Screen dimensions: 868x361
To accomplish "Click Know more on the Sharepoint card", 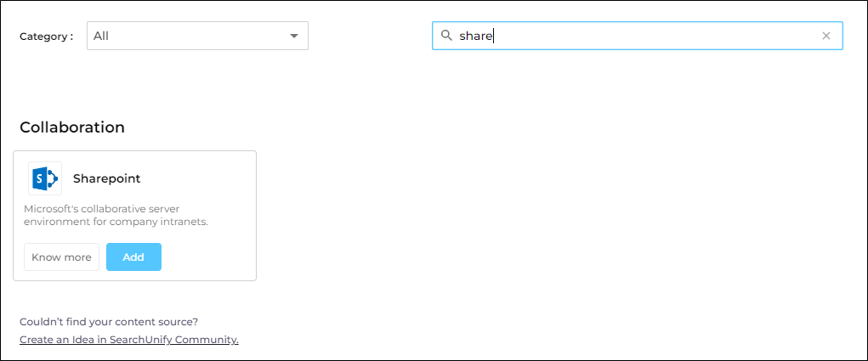I will click(61, 257).
